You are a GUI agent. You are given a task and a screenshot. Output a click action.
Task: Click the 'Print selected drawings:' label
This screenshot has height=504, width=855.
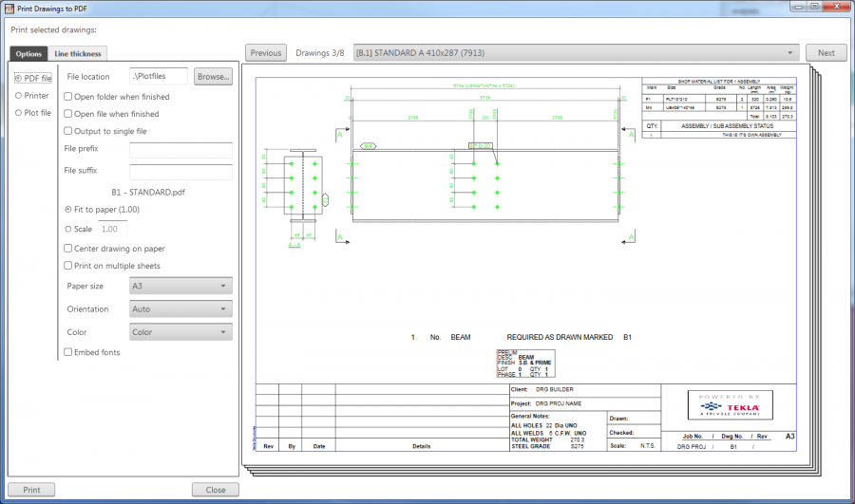(x=53, y=30)
